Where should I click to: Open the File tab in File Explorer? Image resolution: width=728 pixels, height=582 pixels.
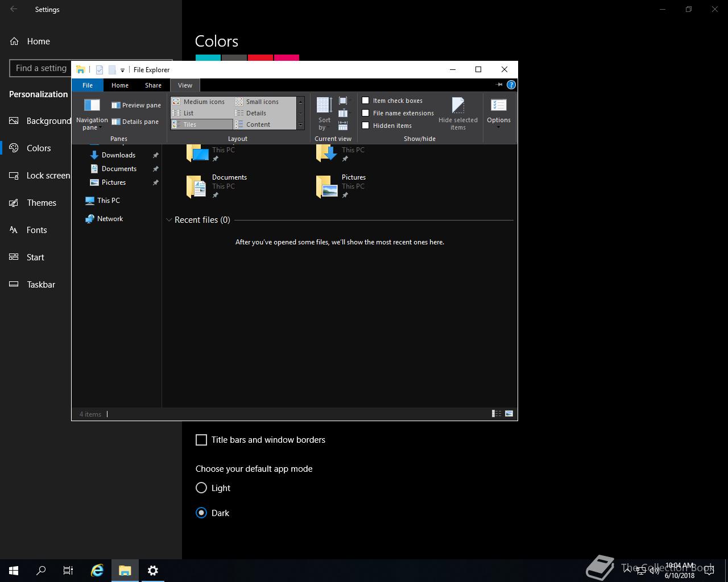click(x=88, y=85)
